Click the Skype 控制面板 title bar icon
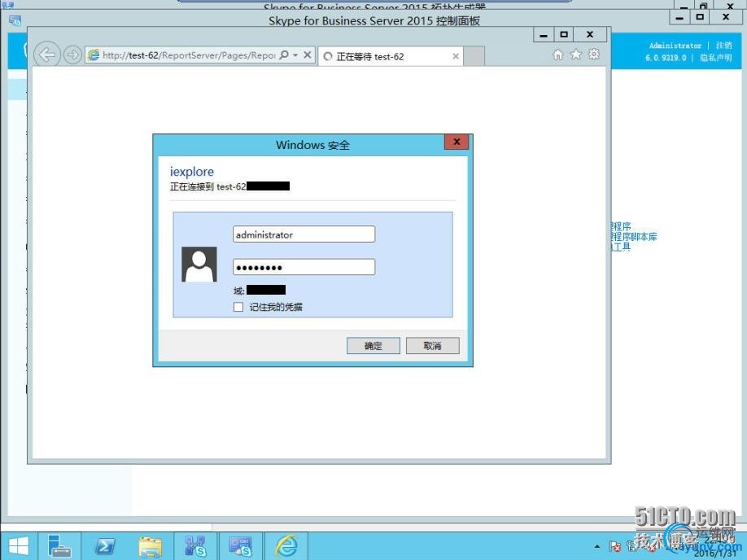 pyautogui.click(x=15, y=20)
